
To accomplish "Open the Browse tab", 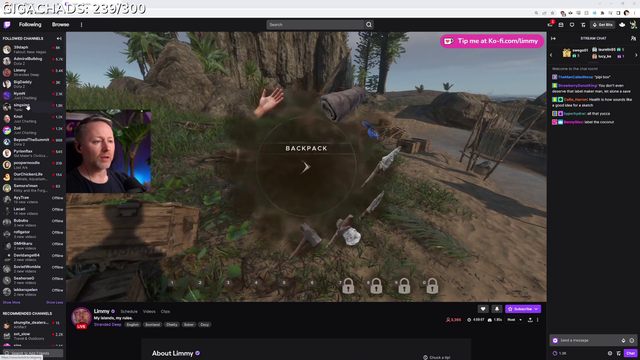I will (x=60, y=24).
